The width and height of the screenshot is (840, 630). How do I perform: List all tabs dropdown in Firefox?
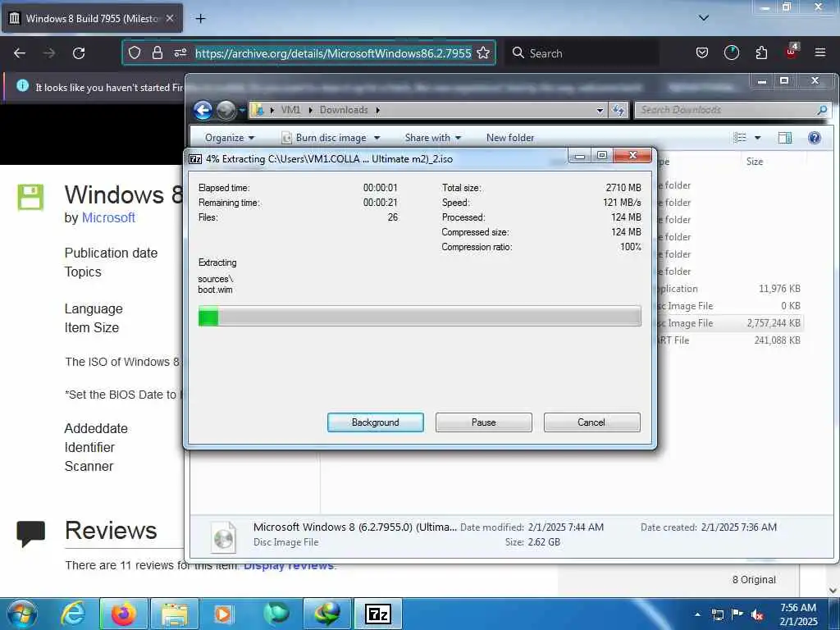[x=704, y=18]
